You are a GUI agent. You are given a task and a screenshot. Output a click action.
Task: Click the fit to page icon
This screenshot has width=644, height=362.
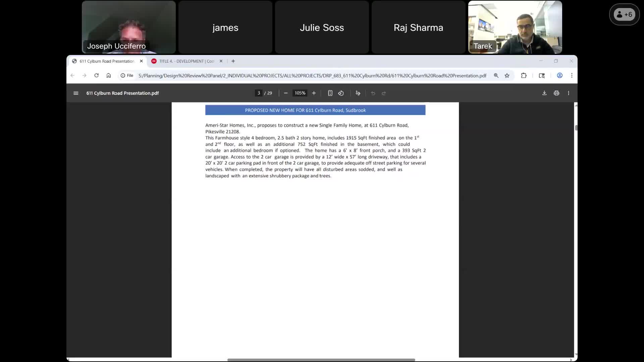tap(330, 93)
